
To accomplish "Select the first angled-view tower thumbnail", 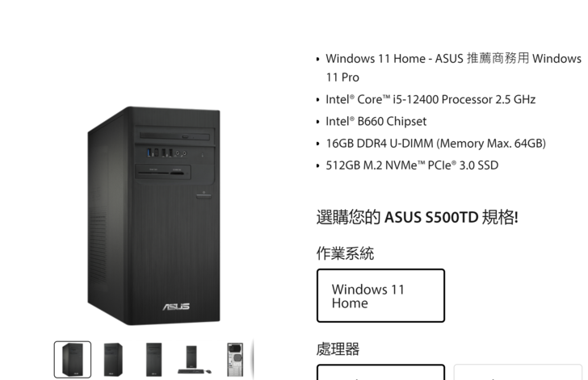I will [x=73, y=359].
